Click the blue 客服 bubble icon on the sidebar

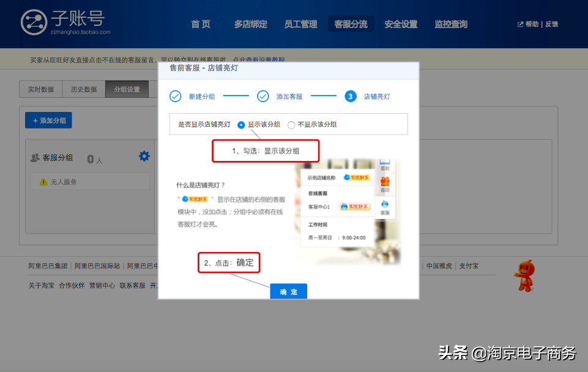pyautogui.click(x=384, y=204)
